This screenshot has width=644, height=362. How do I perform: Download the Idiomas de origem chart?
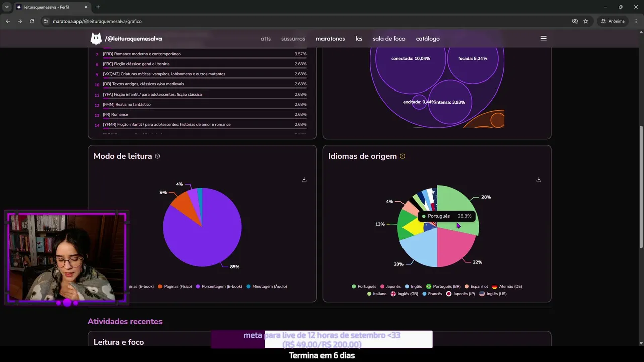pyautogui.click(x=539, y=179)
